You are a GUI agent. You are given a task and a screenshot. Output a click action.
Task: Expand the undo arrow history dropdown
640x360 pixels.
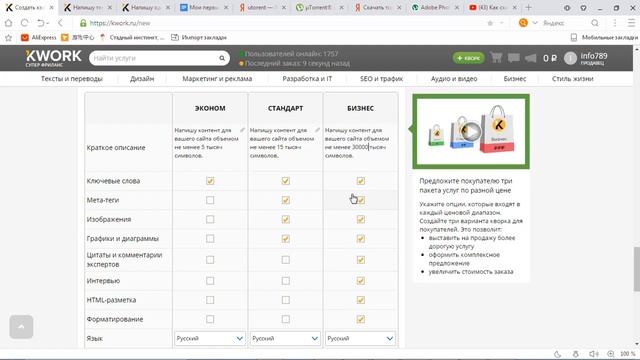(47, 23)
